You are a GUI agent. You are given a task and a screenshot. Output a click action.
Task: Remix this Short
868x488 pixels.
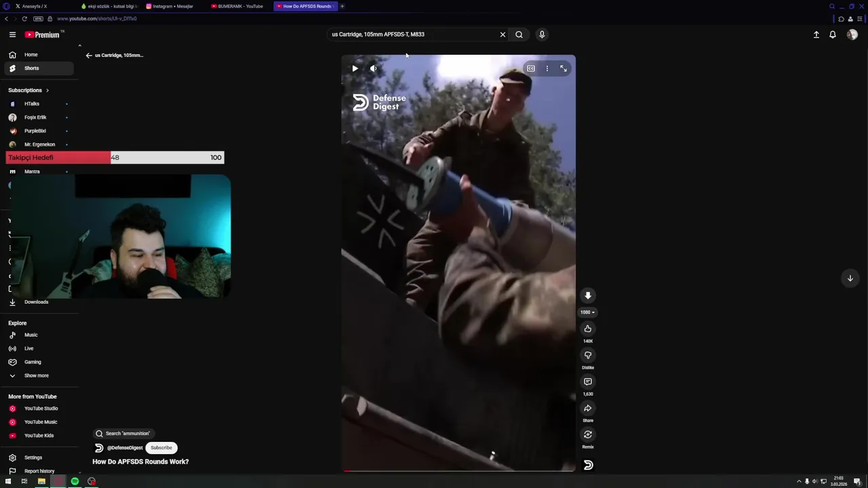coord(588,434)
